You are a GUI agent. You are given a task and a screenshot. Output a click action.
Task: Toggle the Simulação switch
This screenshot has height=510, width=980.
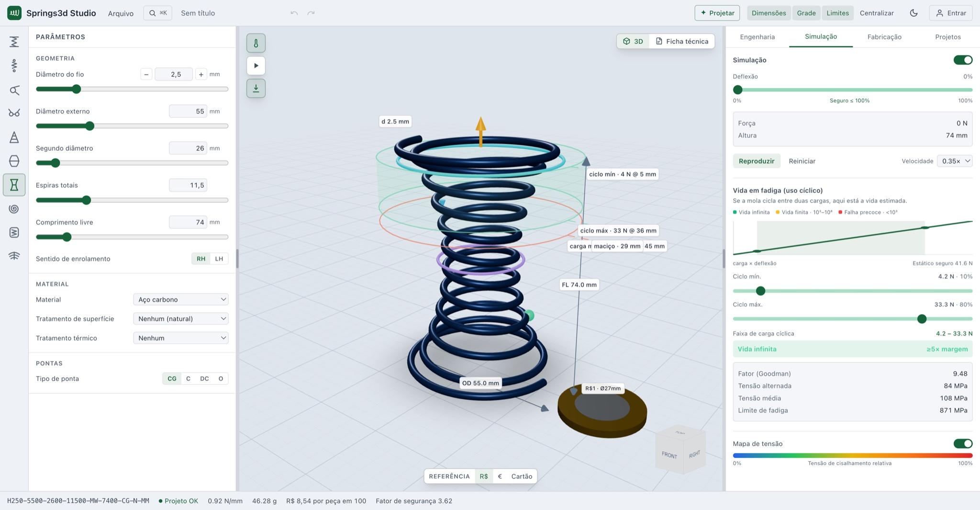coord(963,60)
